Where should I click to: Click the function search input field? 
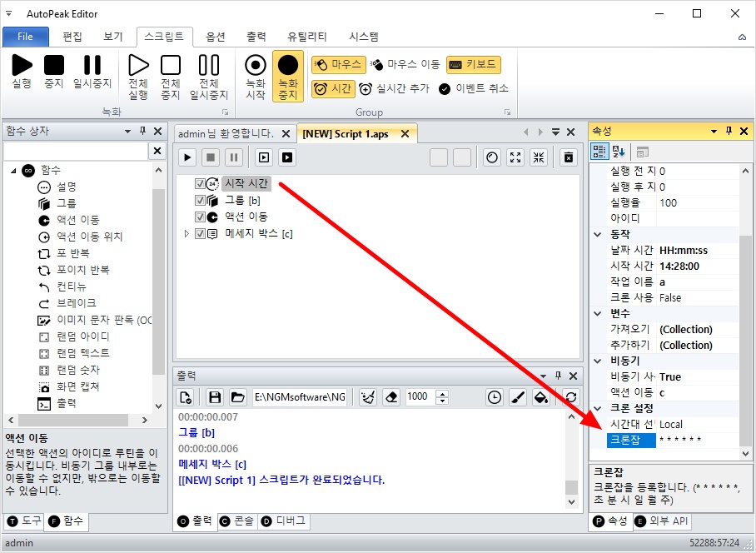click(76, 151)
